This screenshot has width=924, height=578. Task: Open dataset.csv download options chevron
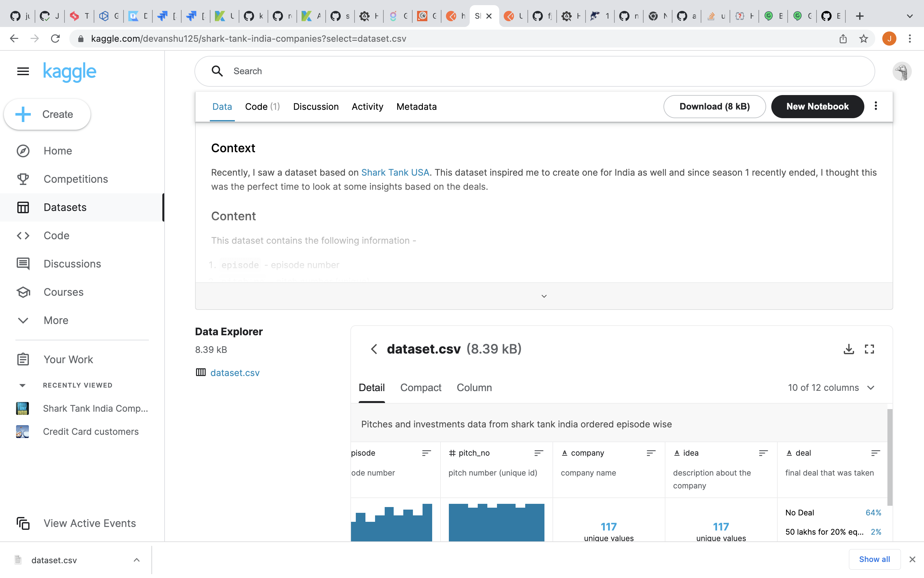click(137, 560)
